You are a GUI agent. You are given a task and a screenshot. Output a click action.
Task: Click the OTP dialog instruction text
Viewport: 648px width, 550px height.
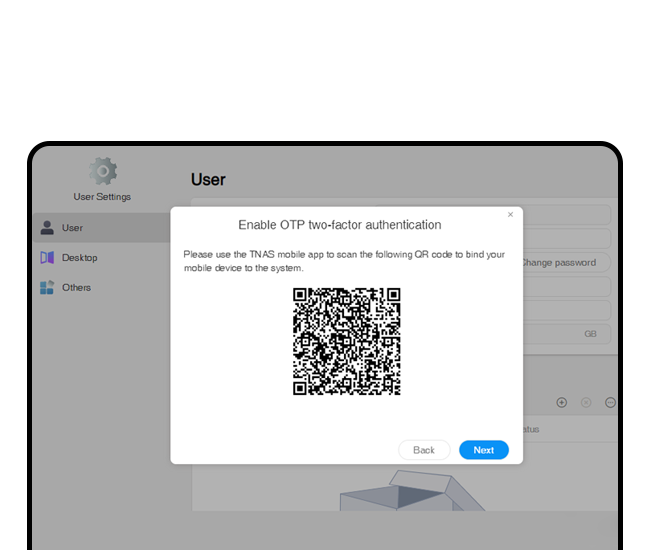(344, 261)
